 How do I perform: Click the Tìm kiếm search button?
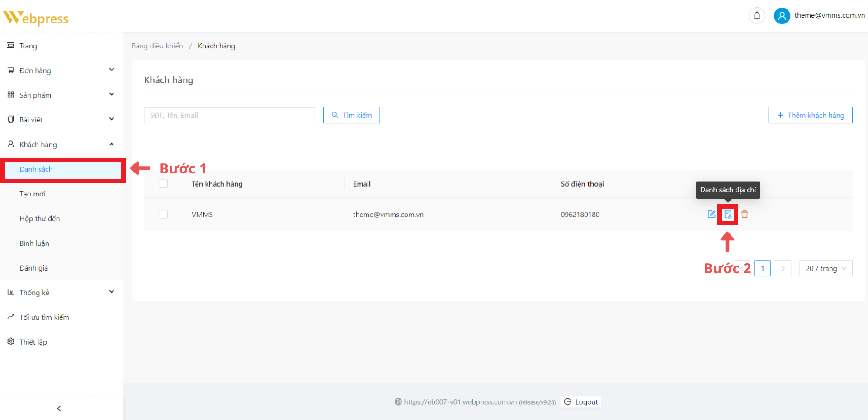pyautogui.click(x=351, y=115)
